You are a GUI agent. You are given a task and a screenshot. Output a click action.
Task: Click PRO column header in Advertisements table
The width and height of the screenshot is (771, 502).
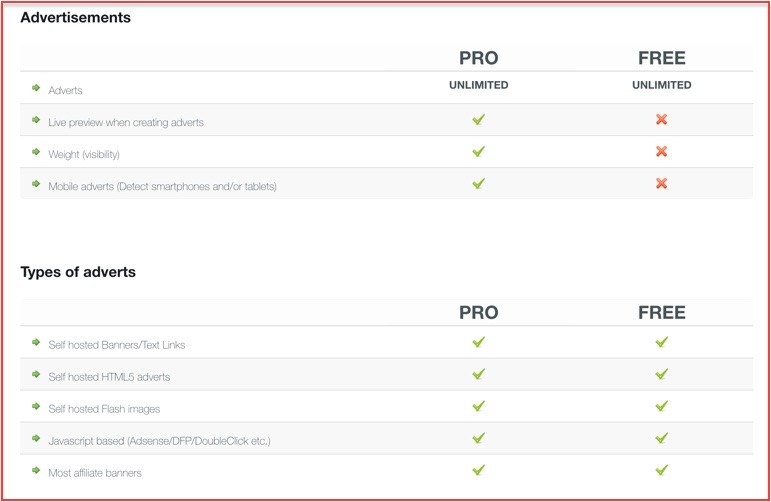pos(478,58)
